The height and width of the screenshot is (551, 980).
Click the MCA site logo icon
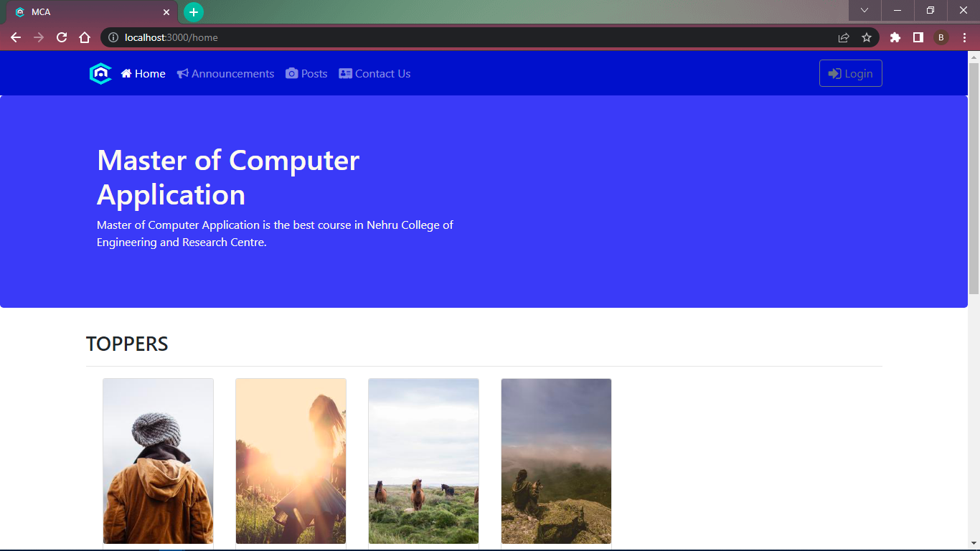[100, 73]
